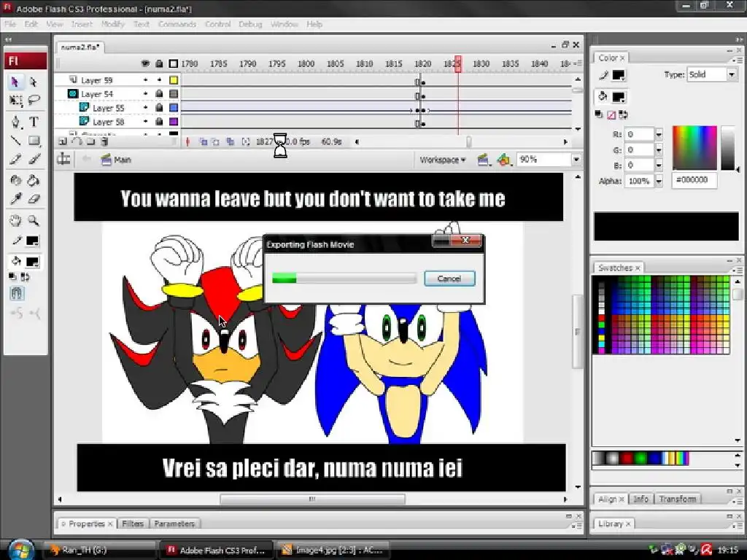Select the Ink Bottle tool
This screenshot has width=747, height=560.
15,181
